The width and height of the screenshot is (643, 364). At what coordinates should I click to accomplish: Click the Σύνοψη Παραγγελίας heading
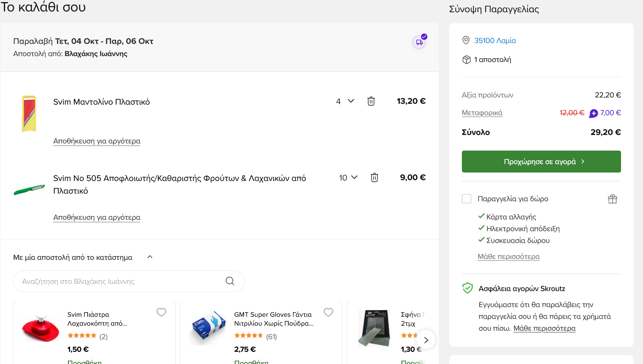[494, 9]
